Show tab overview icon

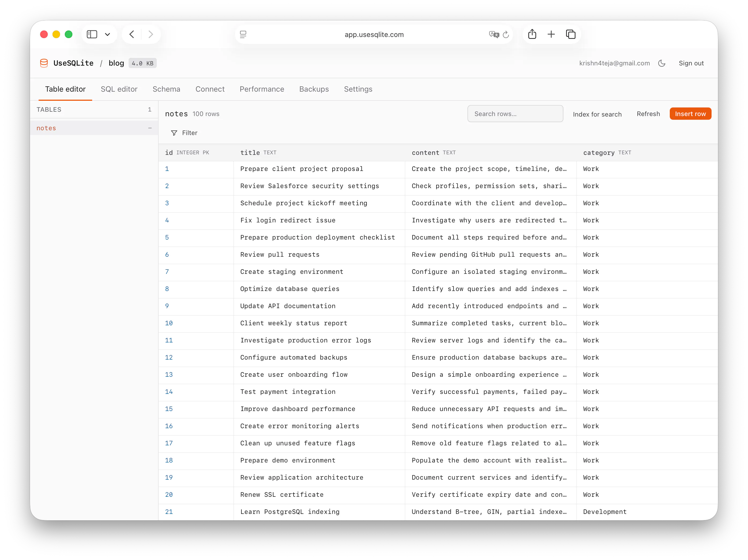571,34
